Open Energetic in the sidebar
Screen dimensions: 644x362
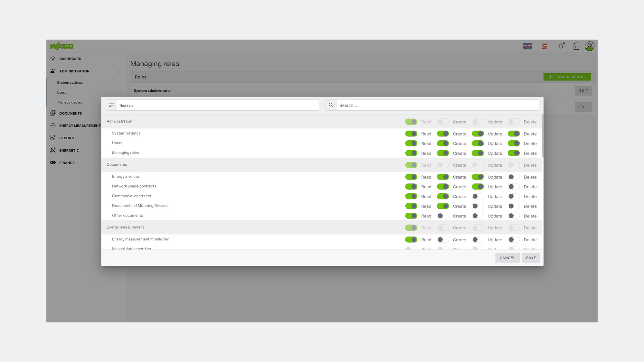[x=69, y=150]
